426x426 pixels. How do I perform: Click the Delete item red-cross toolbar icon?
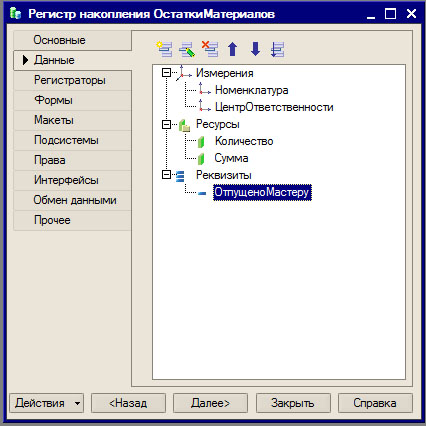click(x=210, y=49)
